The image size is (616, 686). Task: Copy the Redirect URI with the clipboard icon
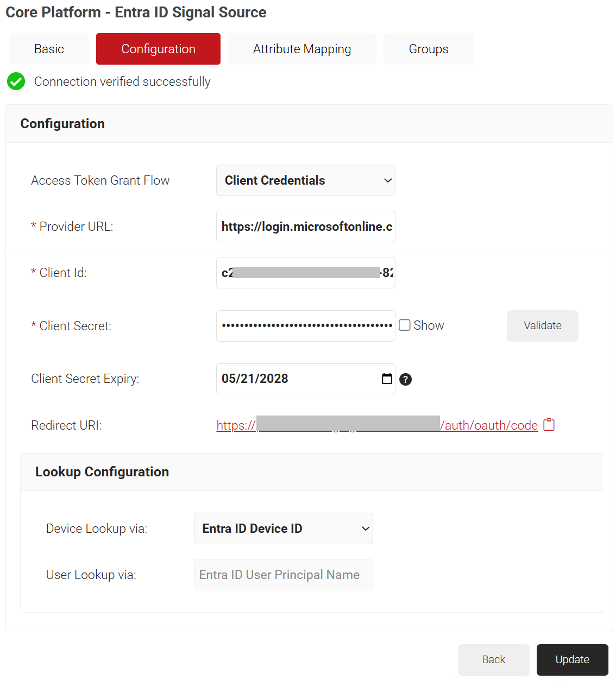coord(549,425)
